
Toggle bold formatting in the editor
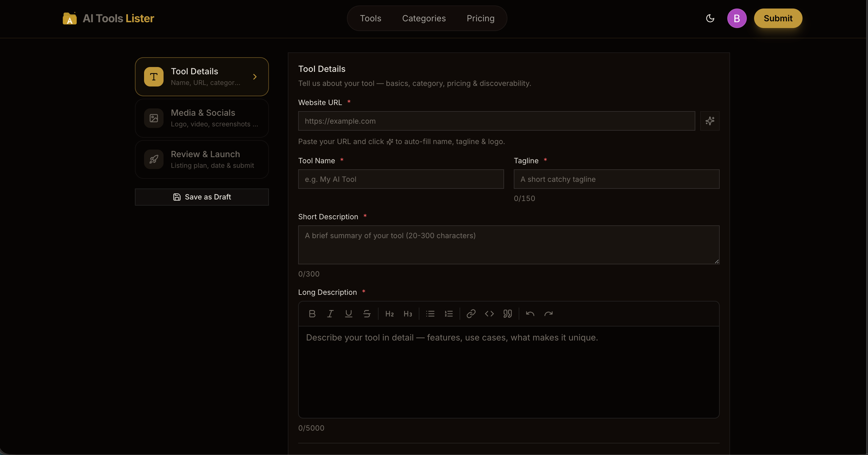(x=312, y=314)
